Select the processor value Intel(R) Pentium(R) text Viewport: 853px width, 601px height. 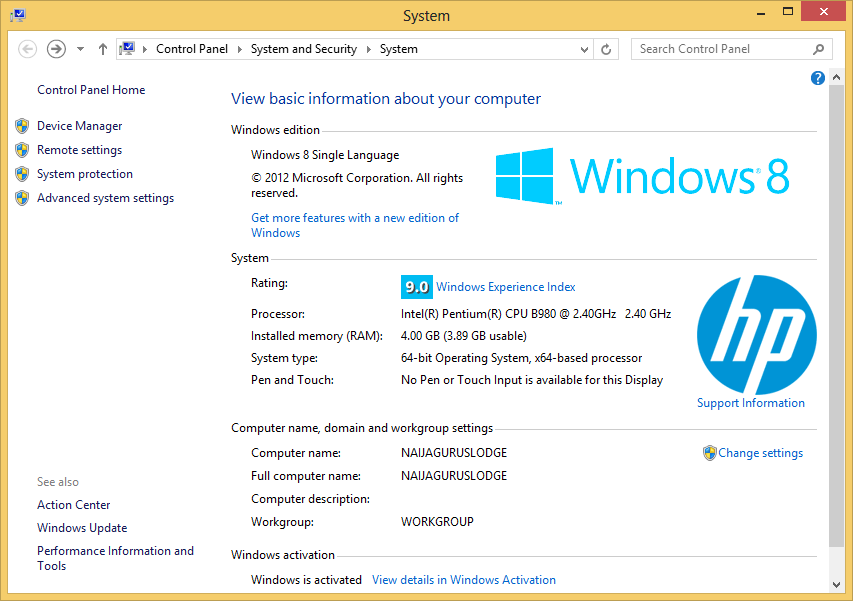[x=536, y=314]
